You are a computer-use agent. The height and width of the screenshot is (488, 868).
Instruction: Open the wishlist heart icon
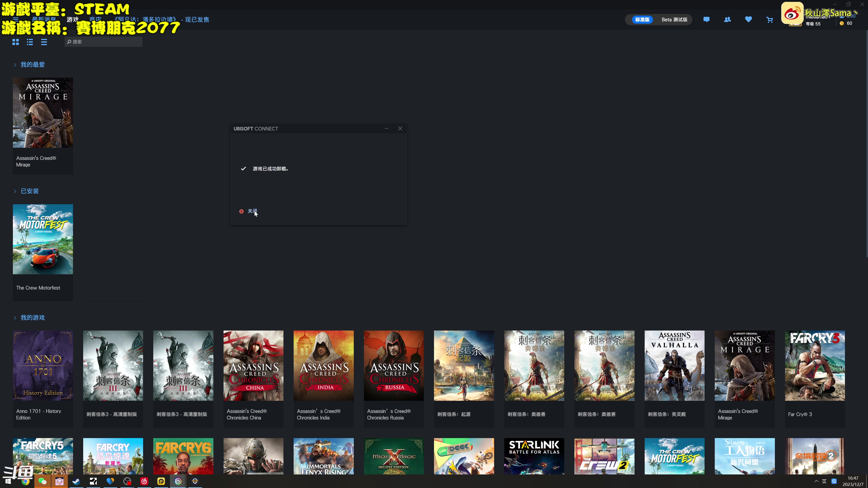(748, 19)
